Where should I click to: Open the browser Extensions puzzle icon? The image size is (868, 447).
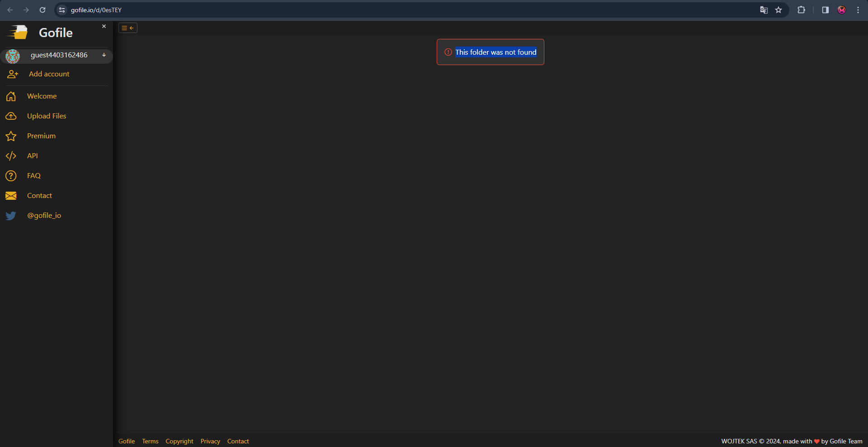coord(802,10)
